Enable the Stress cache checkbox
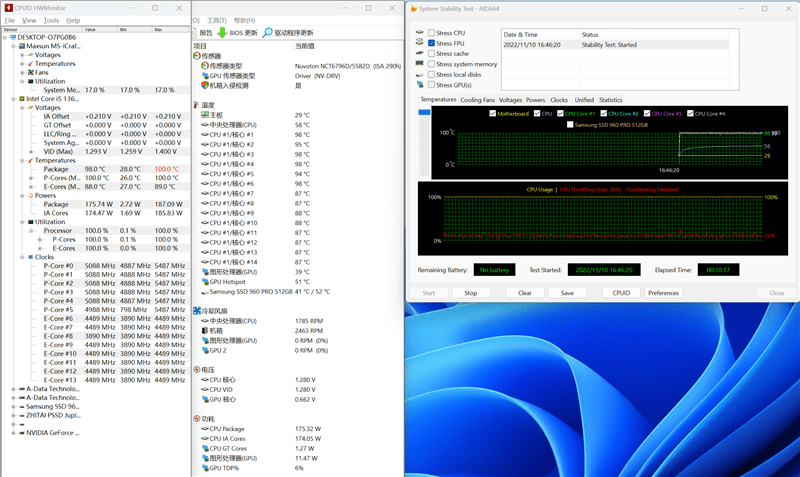Viewport: 800px width, 477px height. click(x=432, y=54)
